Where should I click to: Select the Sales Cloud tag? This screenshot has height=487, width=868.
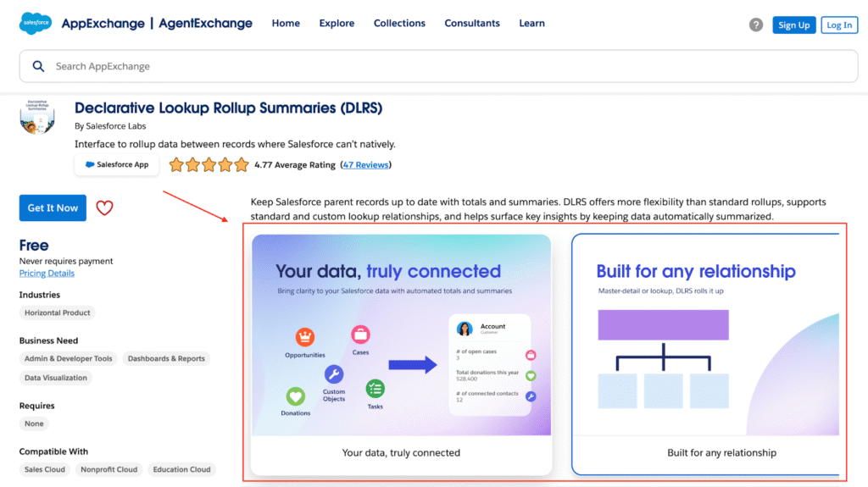click(44, 470)
